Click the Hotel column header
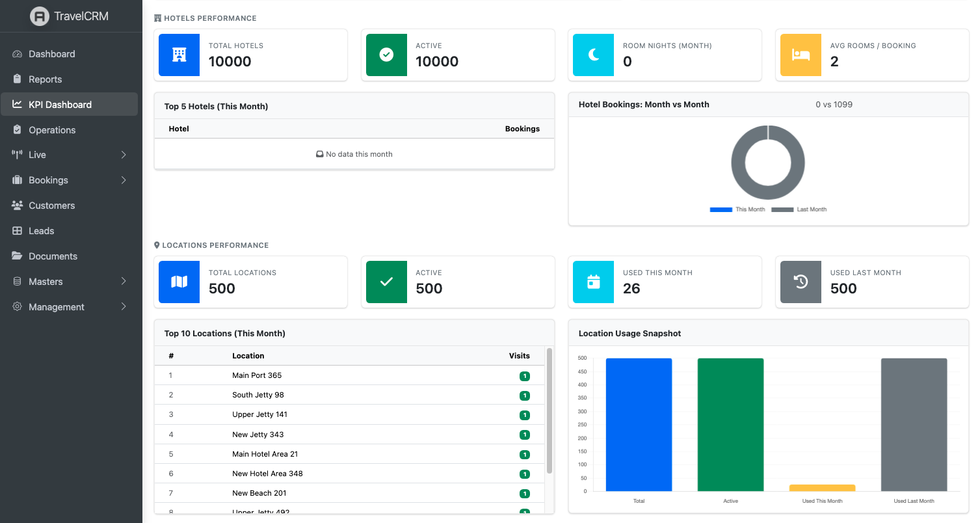The height and width of the screenshot is (523, 980). point(179,129)
